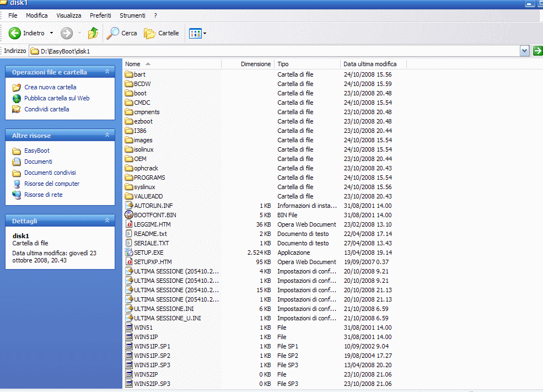Select the BCDW folder icon

(129, 84)
